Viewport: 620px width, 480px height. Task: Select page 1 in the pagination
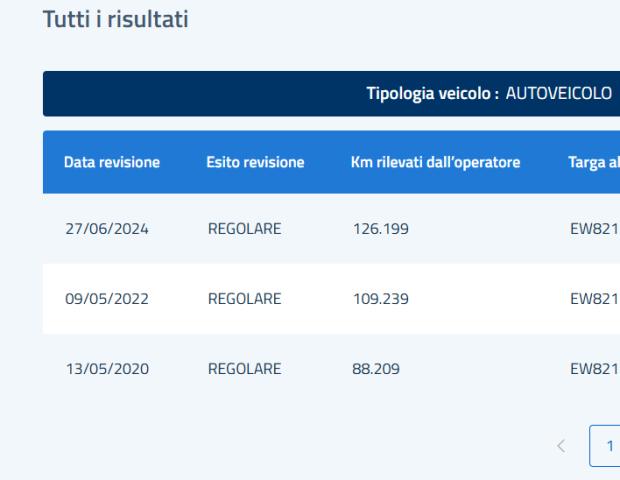coord(605,446)
